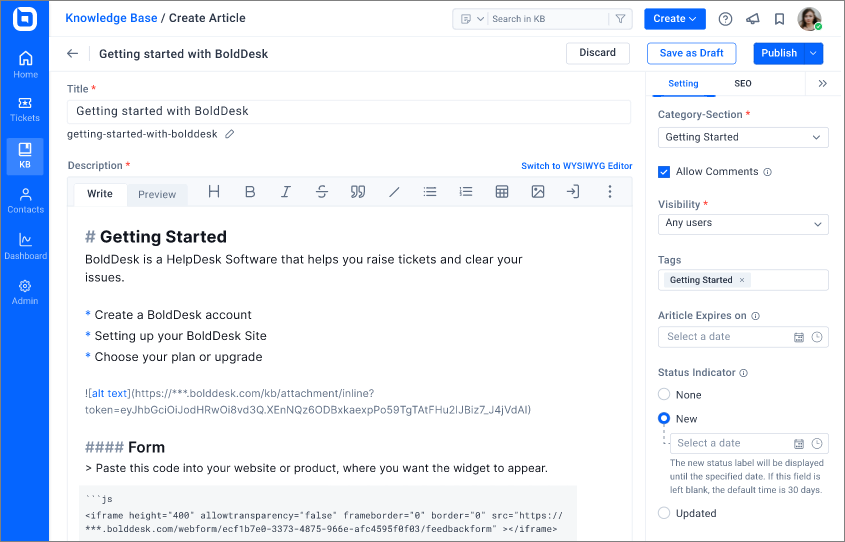The height and width of the screenshot is (542, 845).
Task: Insert a heading with H tool
Action: click(214, 192)
